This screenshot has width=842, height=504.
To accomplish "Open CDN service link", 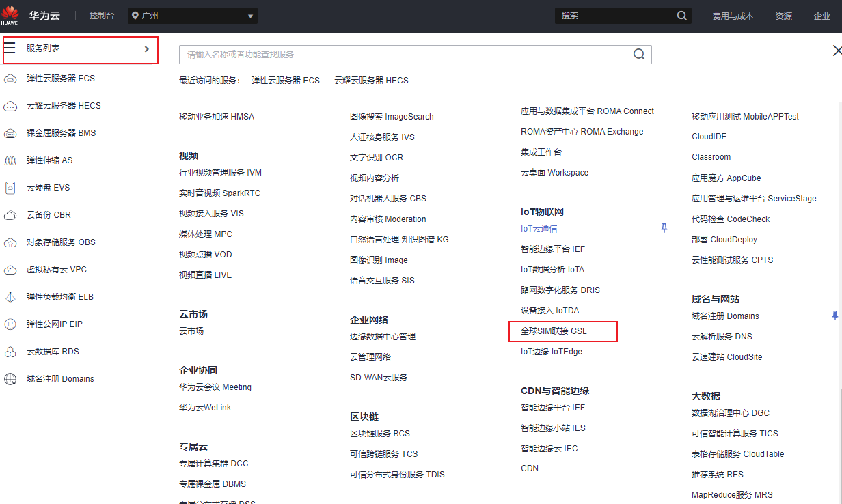I will click(530, 468).
